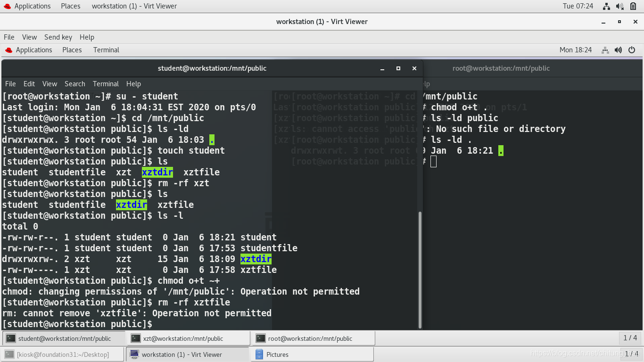Open student terminal File menu

10,84
